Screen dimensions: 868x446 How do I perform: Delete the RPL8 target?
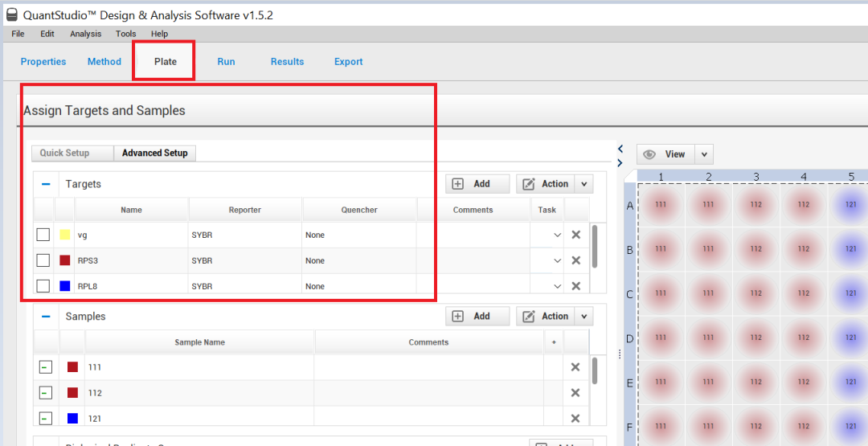click(x=575, y=286)
